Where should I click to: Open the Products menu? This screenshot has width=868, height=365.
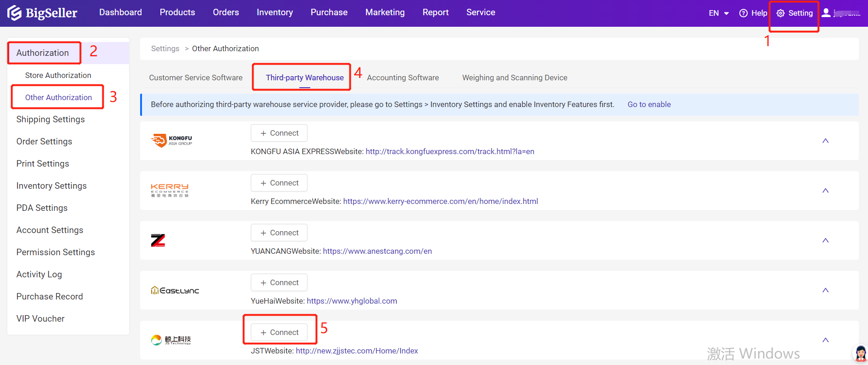click(177, 12)
